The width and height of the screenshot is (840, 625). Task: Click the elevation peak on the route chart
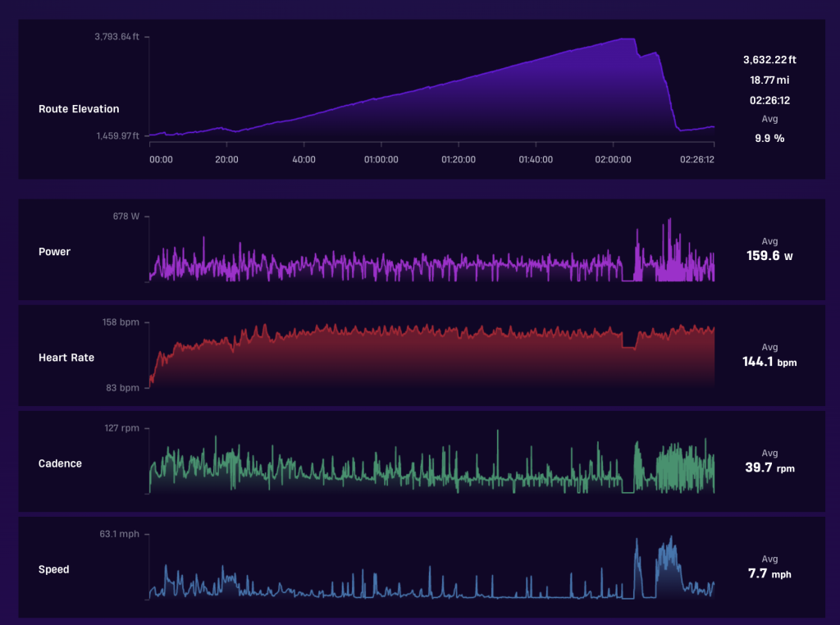628,39
